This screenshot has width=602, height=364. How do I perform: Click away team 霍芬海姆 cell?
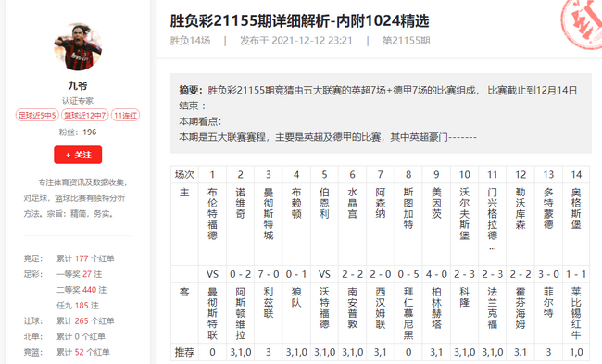(520, 313)
